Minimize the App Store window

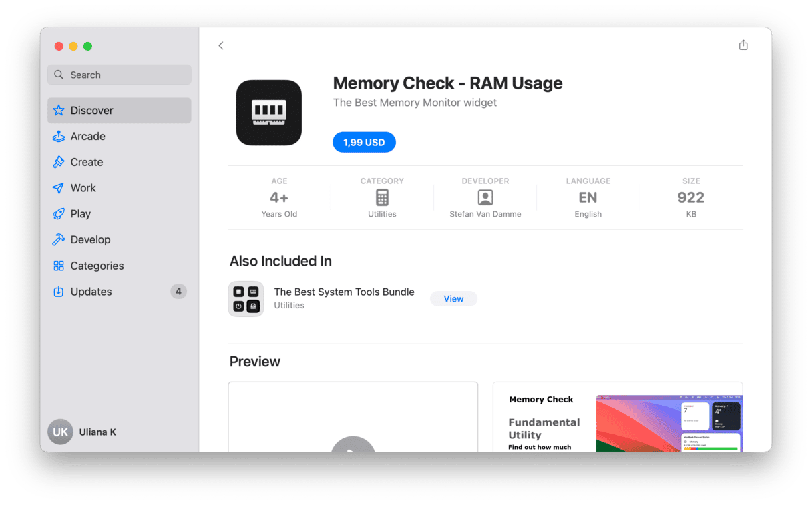tap(73, 46)
